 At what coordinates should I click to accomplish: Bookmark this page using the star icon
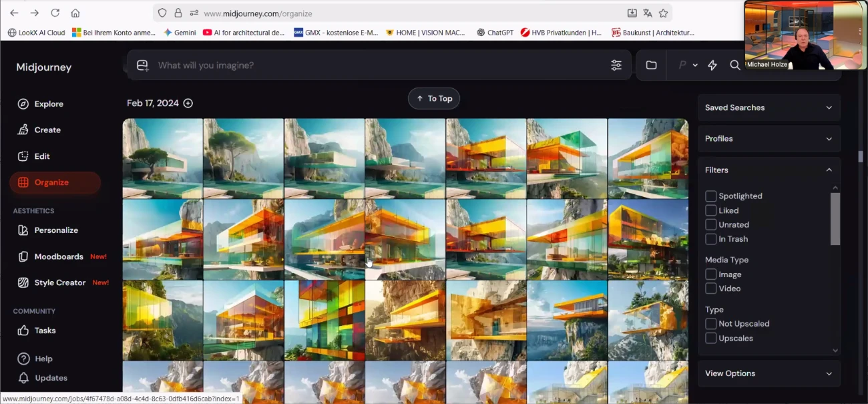pyautogui.click(x=663, y=13)
